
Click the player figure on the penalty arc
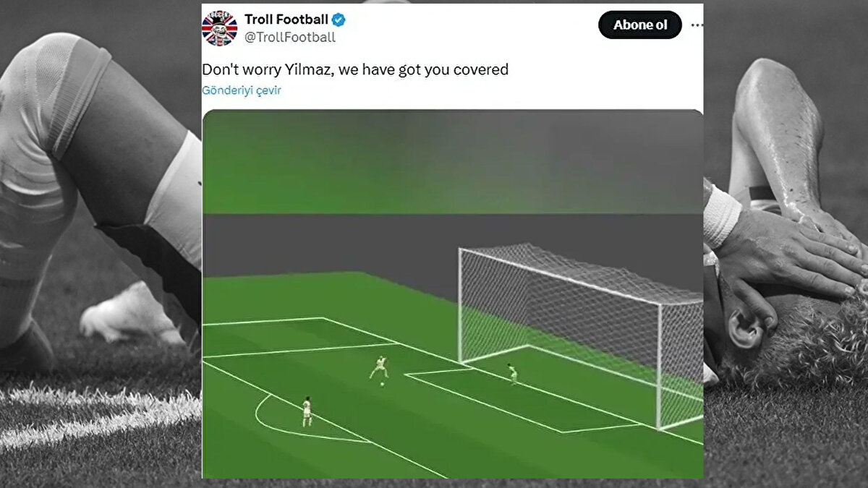tap(307, 411)
